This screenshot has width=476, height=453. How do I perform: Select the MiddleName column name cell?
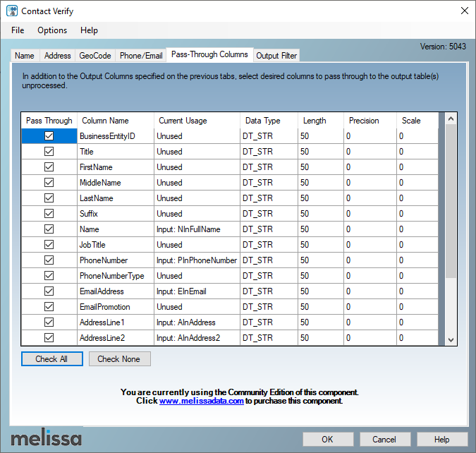[x=116, y=182]
